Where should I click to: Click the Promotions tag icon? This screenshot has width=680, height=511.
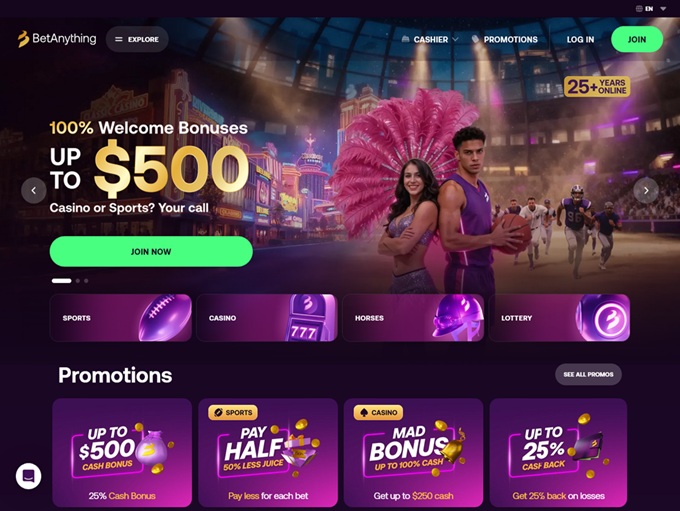(x=475, y=39)
